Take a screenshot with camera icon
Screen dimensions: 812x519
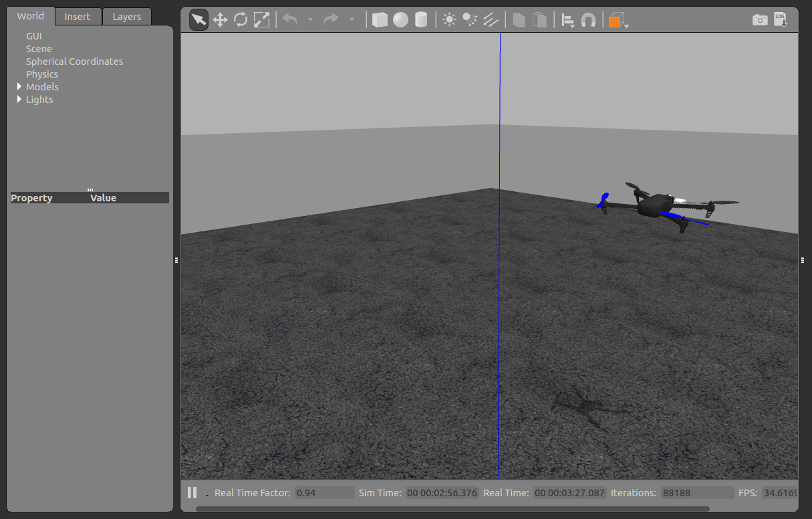[x=760, y=20]
